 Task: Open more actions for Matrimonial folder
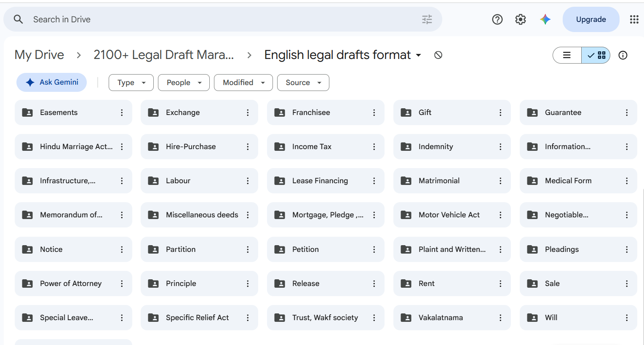(500, 181)
